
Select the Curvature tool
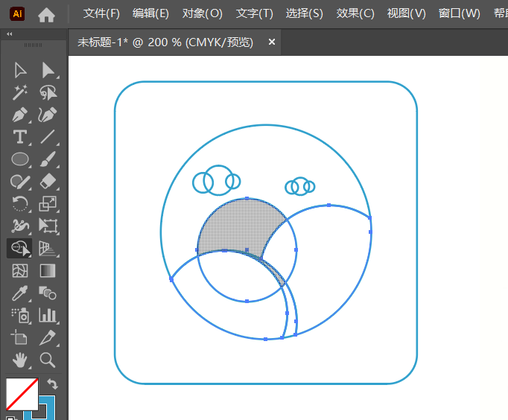pyautogui.click(x=48, y=115)
